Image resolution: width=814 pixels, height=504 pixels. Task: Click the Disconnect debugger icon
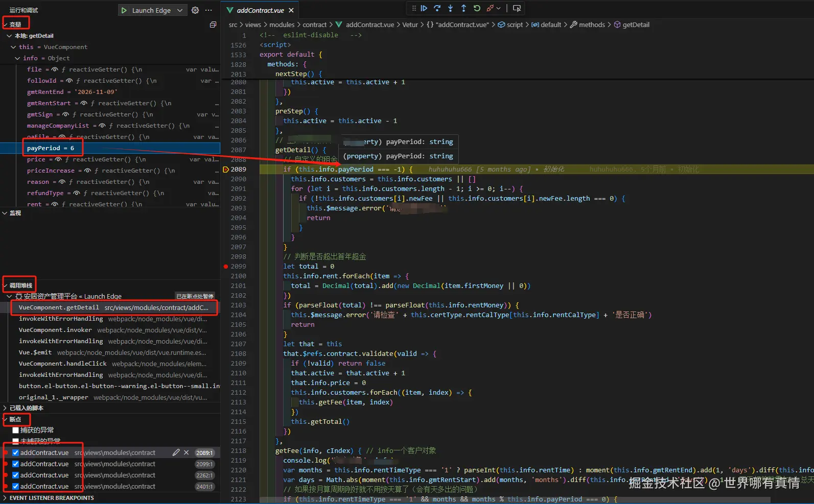point(491,8)
